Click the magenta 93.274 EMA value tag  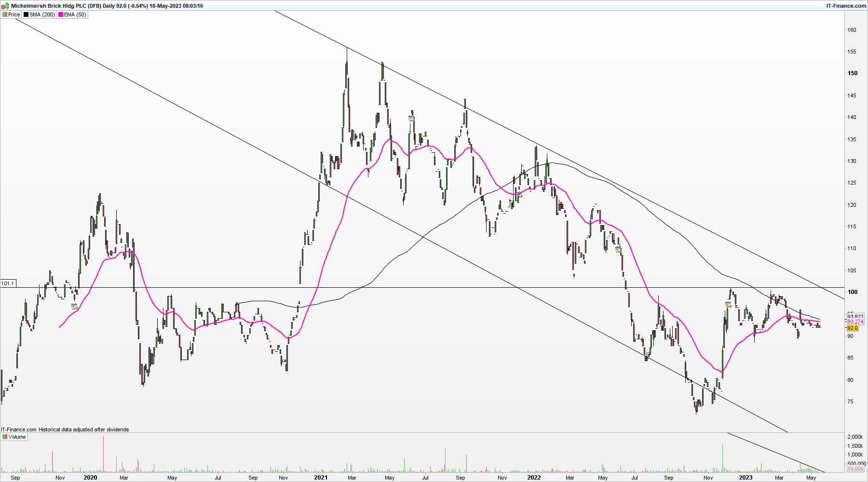pyautogui.click(x=855, y=321)
